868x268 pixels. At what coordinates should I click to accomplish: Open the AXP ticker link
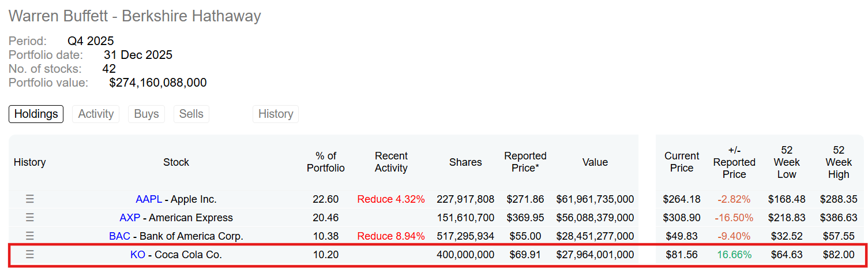point(130,218)
